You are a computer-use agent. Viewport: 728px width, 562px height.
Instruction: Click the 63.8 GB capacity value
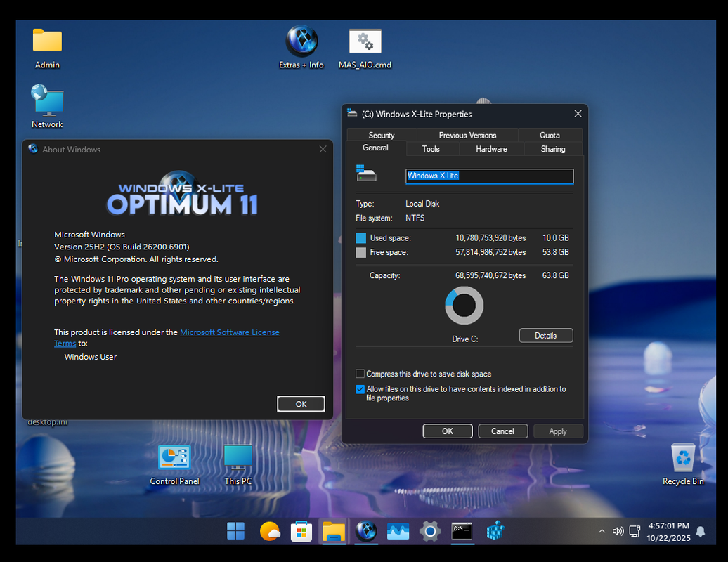tap(555, 275)
